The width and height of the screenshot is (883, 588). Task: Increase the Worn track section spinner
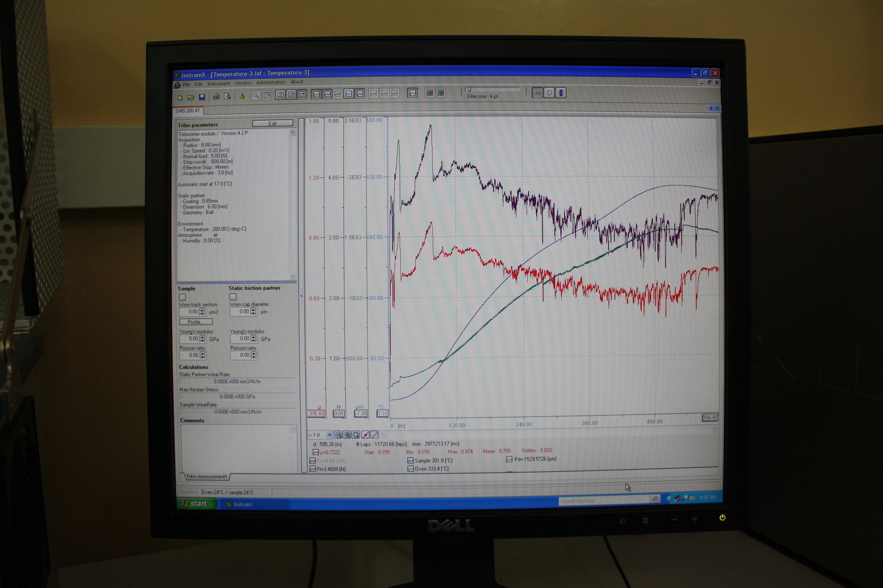[202, 310]
